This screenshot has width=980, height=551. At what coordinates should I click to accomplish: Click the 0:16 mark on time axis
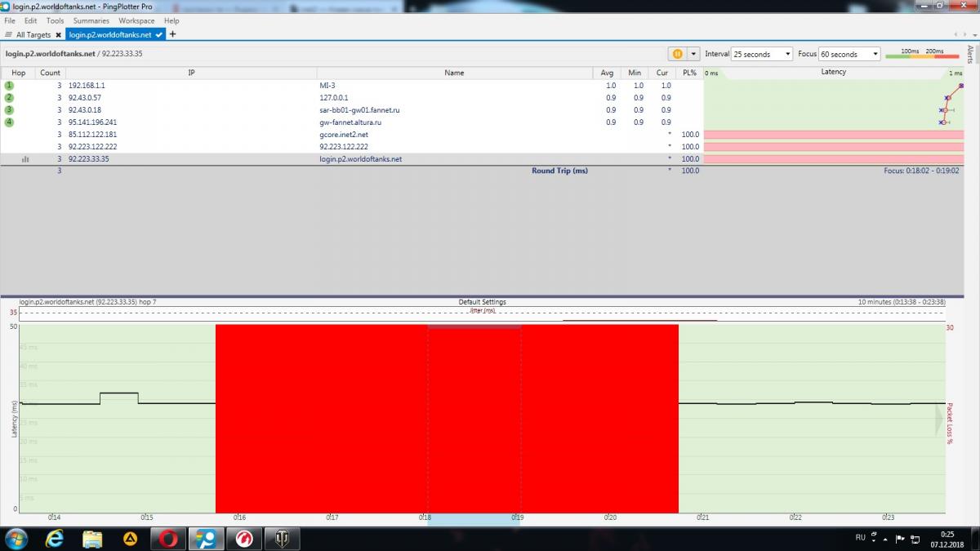[x=239, y=518]
